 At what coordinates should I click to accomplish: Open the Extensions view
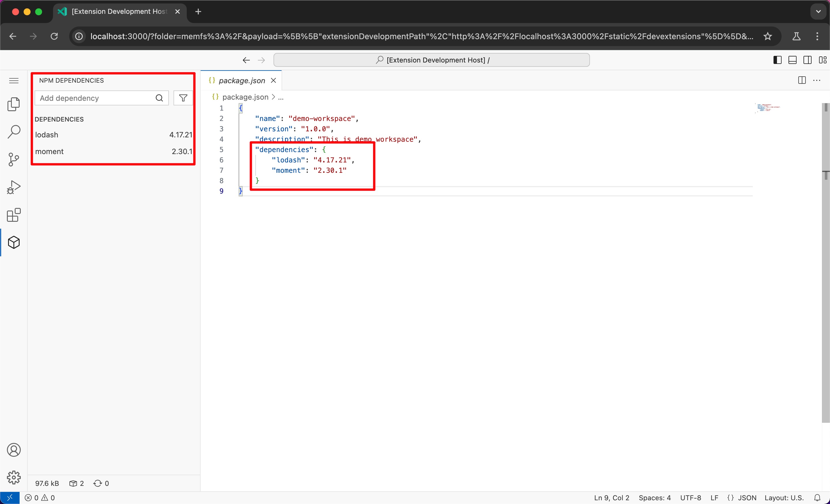coord(14,215)
